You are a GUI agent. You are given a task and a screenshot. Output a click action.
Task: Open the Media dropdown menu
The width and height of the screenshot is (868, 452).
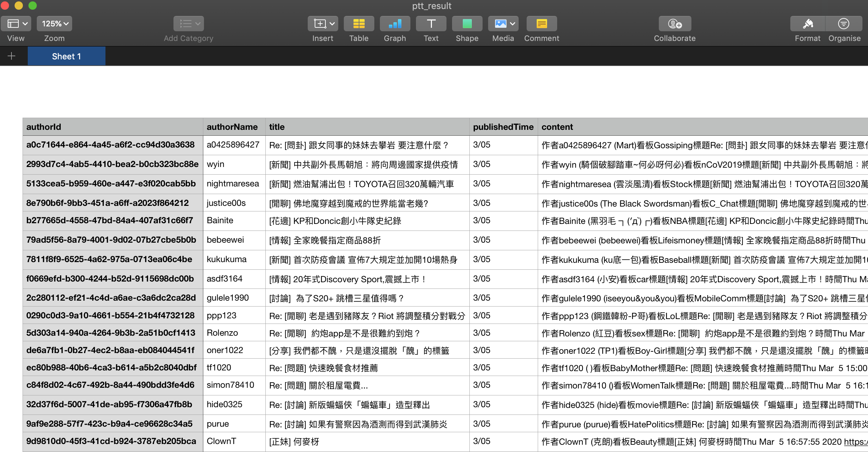pyautogui.click(x=503, y=24)
